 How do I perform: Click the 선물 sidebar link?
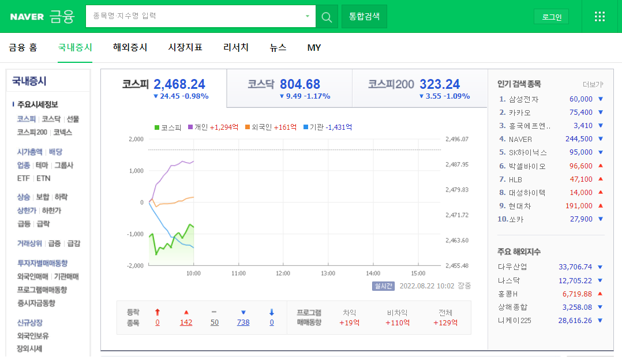point(73,119)
